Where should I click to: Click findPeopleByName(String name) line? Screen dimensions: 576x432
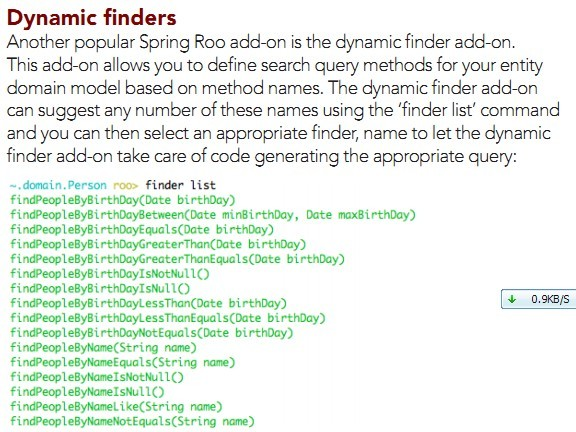click(103, 348)
